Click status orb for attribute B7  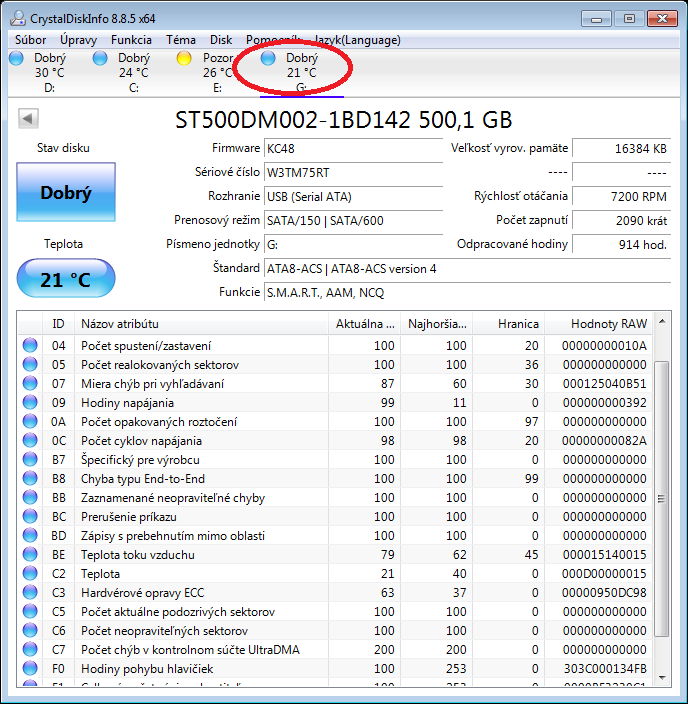pyautogui.click(x=30, y=459)
